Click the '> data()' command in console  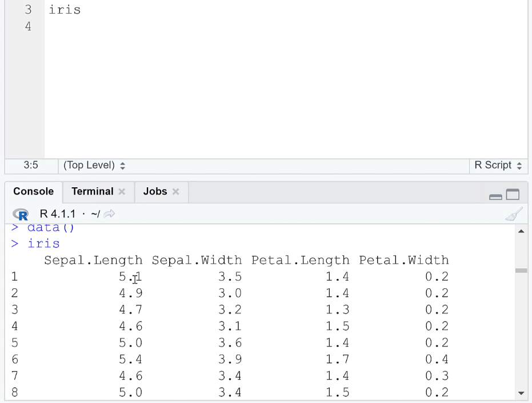(x=43, y=227)
